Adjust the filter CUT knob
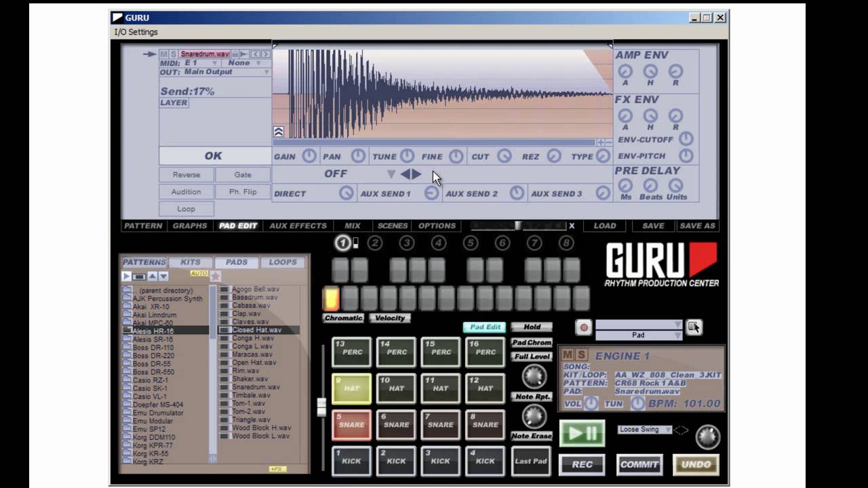The image size is (868, 488). click(x=505, y=156)
